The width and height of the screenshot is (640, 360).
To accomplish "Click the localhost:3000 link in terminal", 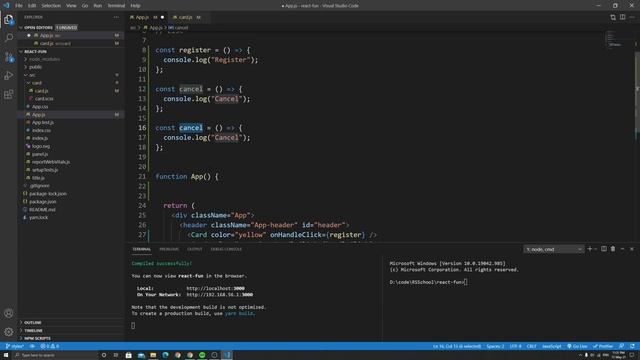I will click(216, 288).
